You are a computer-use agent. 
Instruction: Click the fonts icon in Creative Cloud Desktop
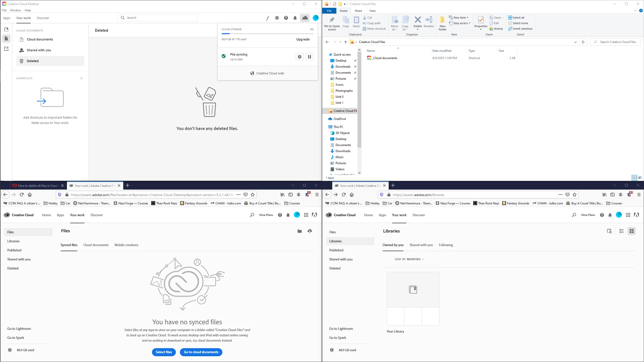[268, 18]
